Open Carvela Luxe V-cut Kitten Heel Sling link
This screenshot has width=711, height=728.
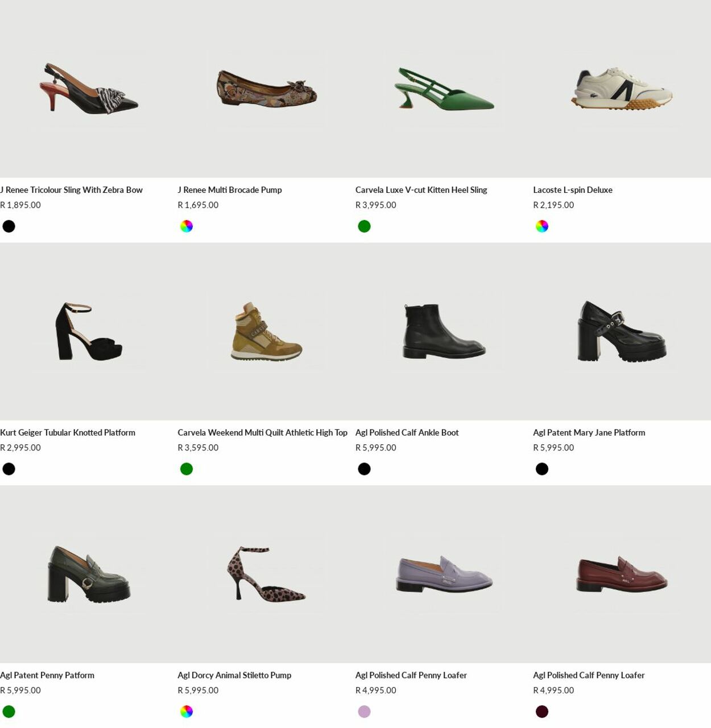421,190
